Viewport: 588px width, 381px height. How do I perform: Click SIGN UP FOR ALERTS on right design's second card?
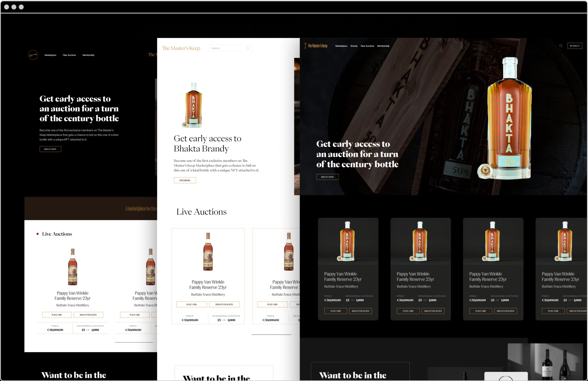tap(433, 311)
